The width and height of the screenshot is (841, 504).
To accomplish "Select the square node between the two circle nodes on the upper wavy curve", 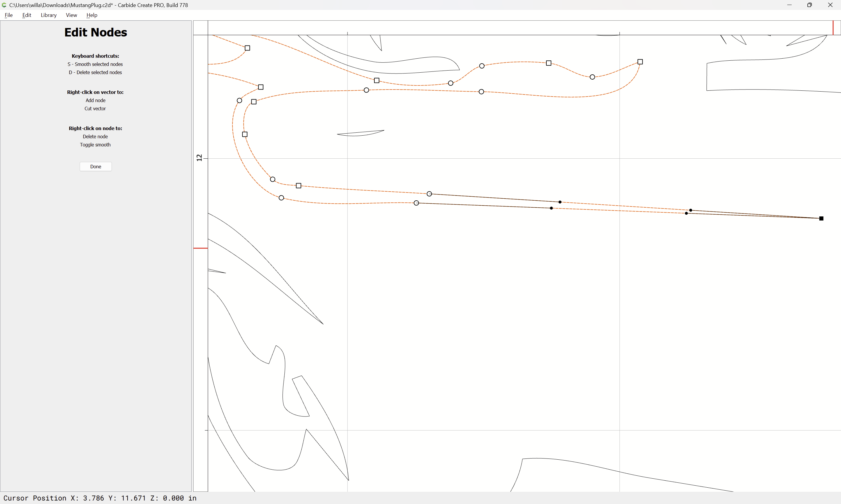I will 549,63.
